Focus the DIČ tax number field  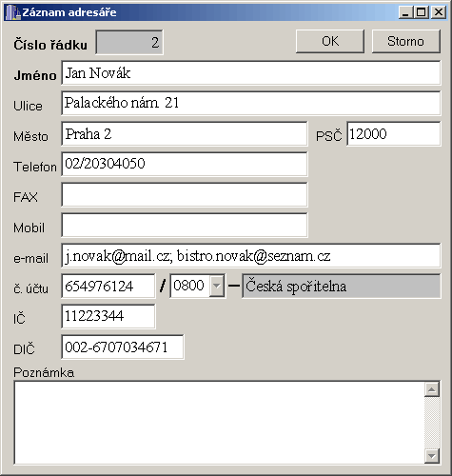click(123, 347)
